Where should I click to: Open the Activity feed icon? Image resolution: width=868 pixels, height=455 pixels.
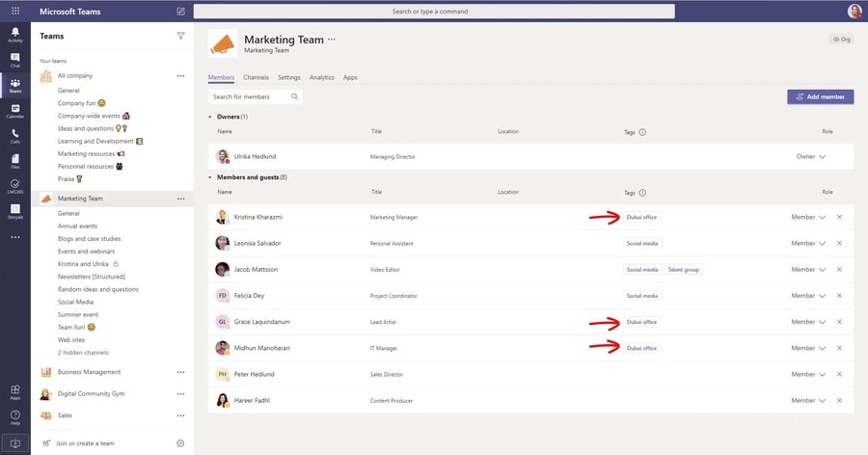[15, 35]
